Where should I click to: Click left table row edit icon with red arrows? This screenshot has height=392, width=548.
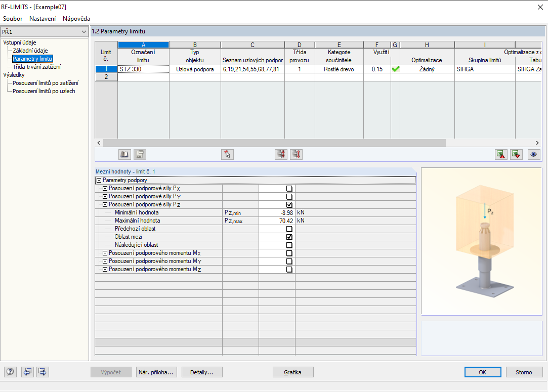tap(281, 154)
